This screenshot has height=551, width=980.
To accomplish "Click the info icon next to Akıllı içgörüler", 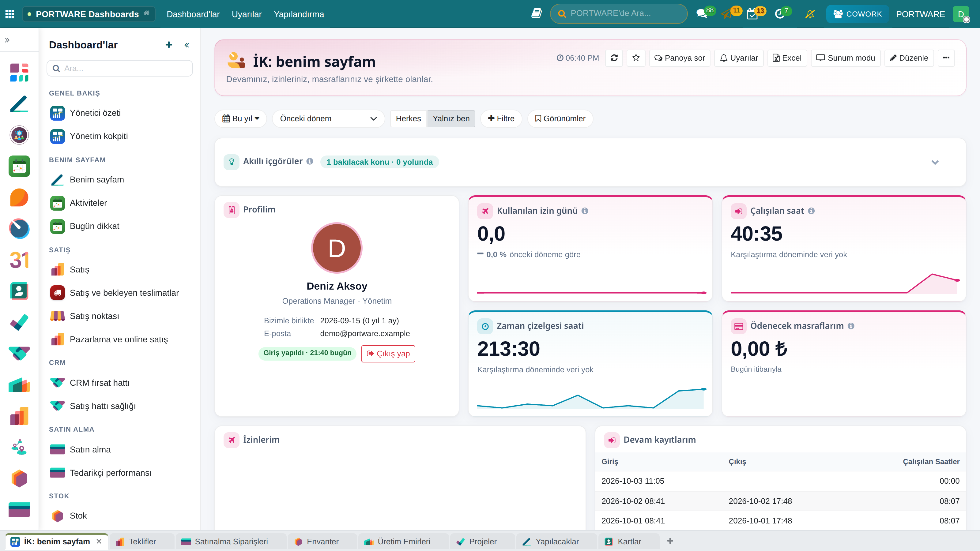I will (310, 161).
